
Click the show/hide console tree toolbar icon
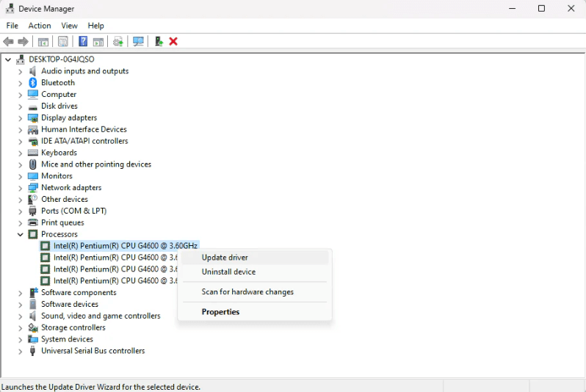(x=43, y=42)
